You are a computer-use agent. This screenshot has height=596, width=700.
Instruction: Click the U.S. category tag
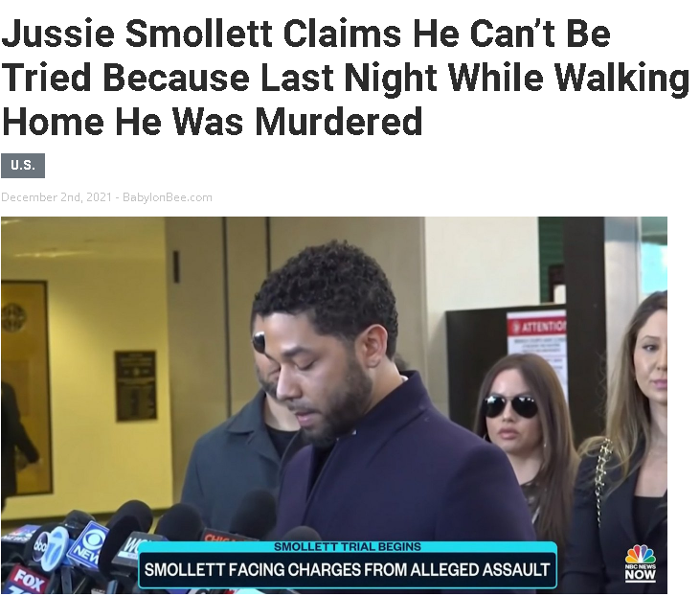tap(23, 166)
